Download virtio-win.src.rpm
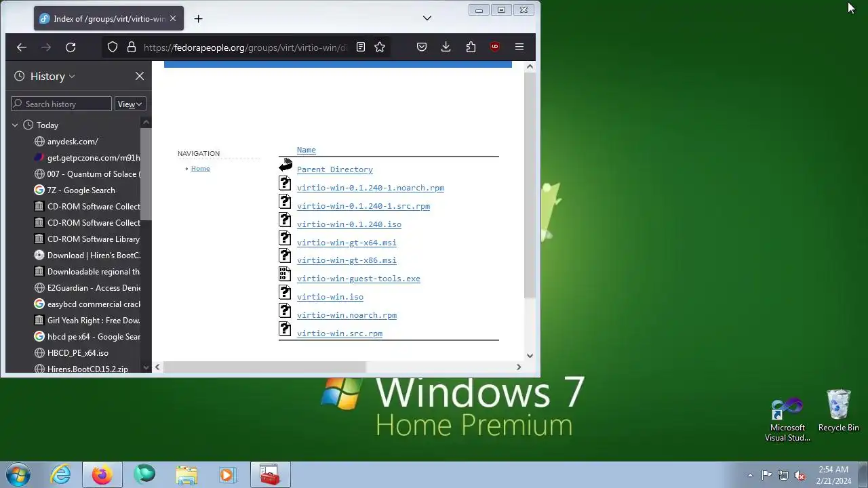Screen dimensions: 868x488 [339, 333]
